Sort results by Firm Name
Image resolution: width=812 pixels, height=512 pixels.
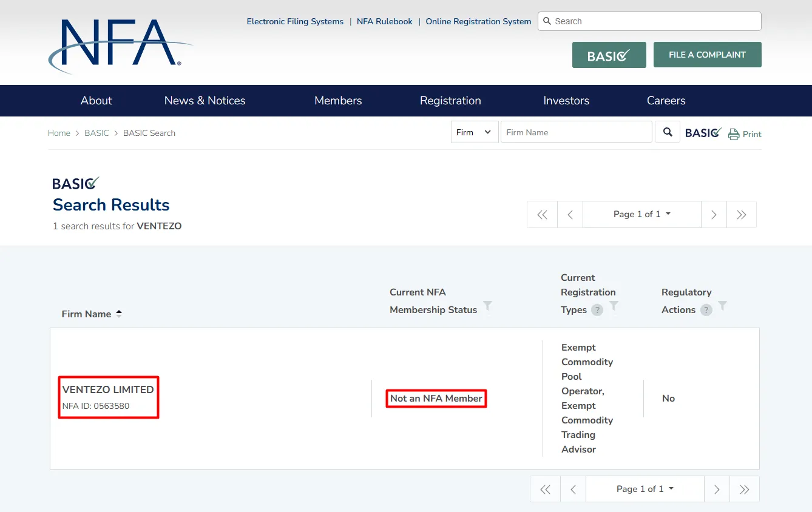pyautogui.click(x=119, y=314)
